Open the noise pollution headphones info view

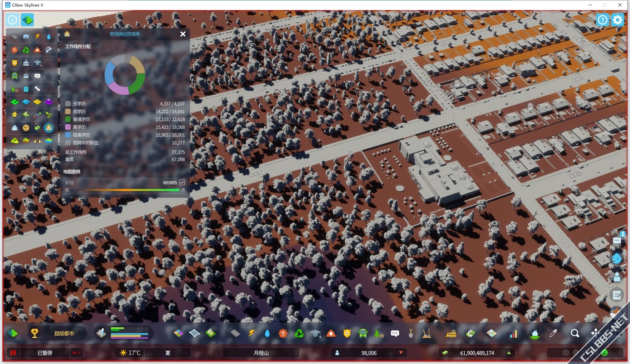click(x=37, y=141)
